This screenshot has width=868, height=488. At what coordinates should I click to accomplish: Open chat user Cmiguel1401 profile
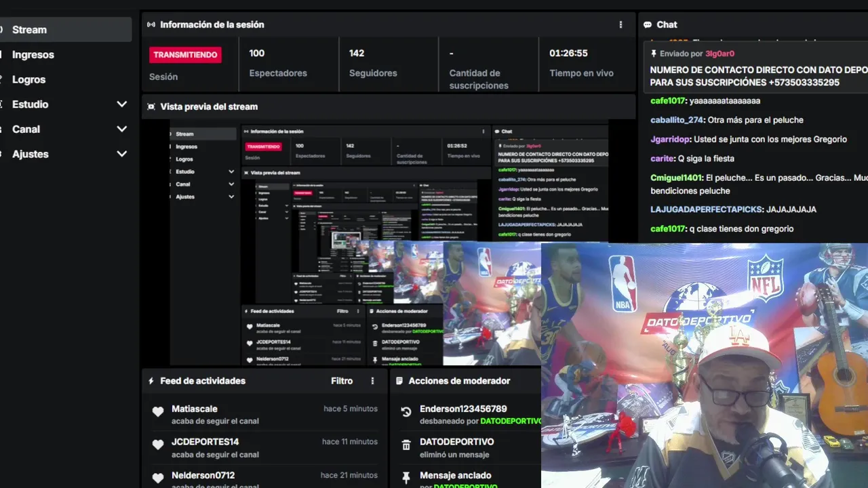point(676,178)
